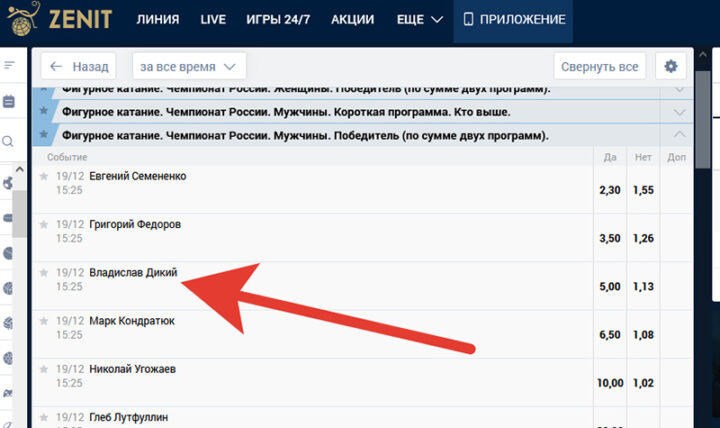Viewport: 720px width, 428px height.
Task: Star the Владислав Дикий event
Action: [x=43, y=273]
